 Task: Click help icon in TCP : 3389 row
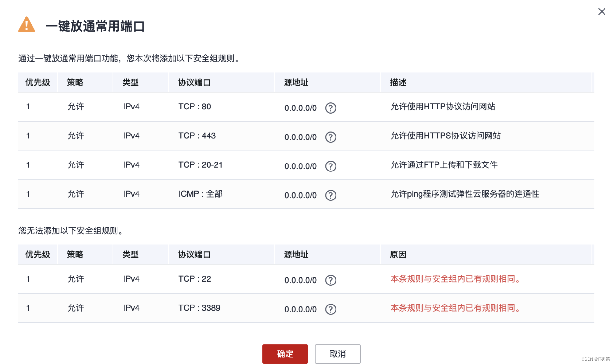click(x=330, y=309)
